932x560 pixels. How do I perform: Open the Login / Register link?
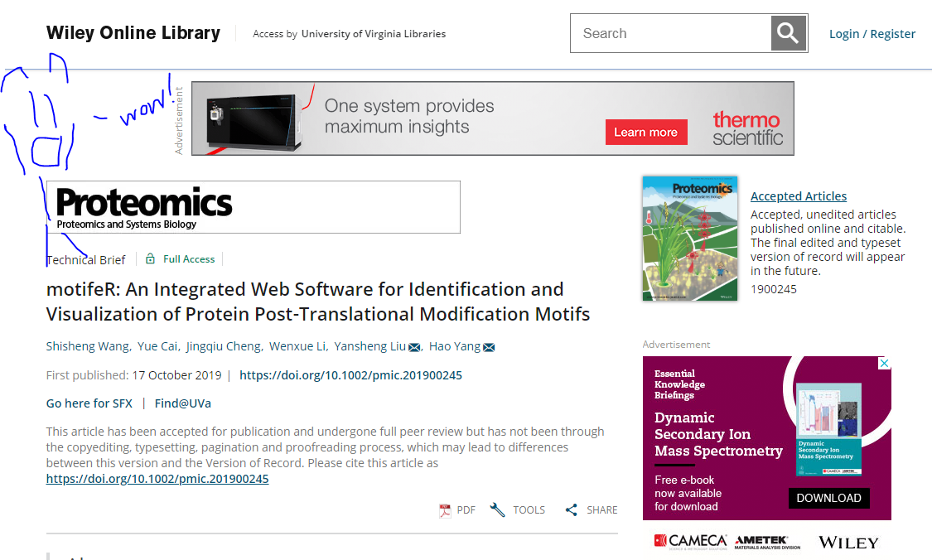click(872, 34)
